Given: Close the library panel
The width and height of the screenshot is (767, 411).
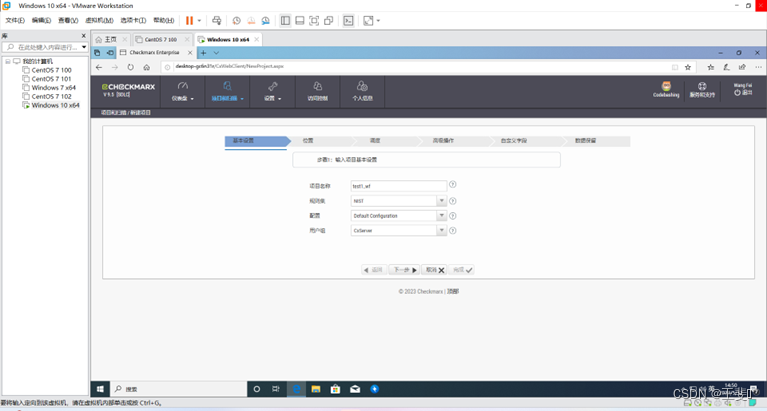Looking at the screenshot, I should coord(84,36).
